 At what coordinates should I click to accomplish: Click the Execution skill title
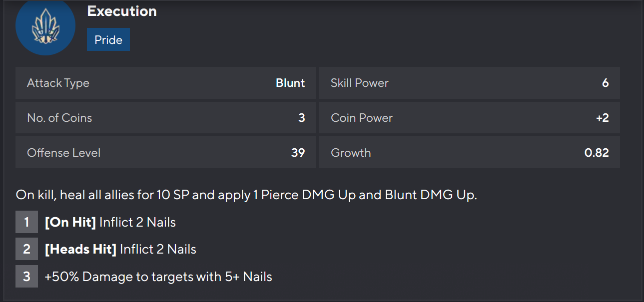122,11
